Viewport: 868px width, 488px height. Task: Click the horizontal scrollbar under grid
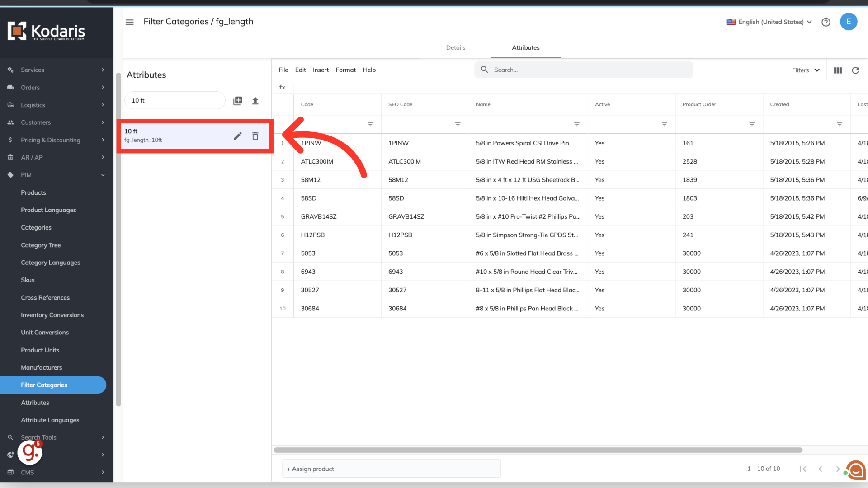point(538,450)
